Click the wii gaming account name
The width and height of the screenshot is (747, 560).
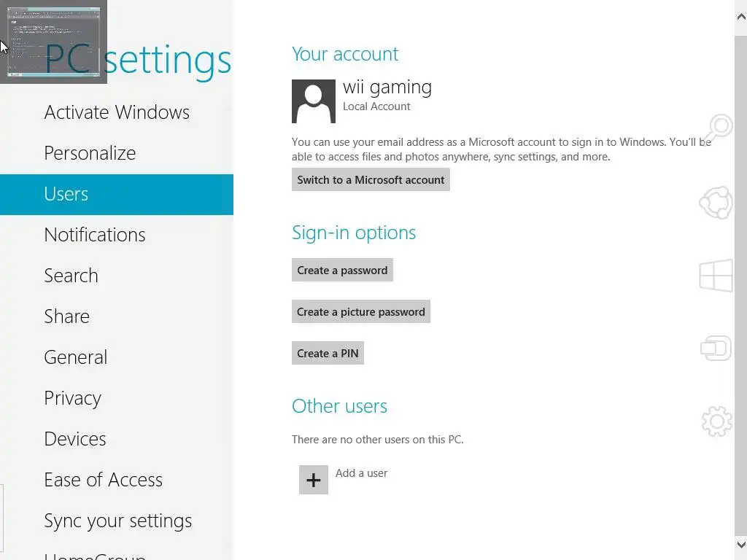coord(387,87)
